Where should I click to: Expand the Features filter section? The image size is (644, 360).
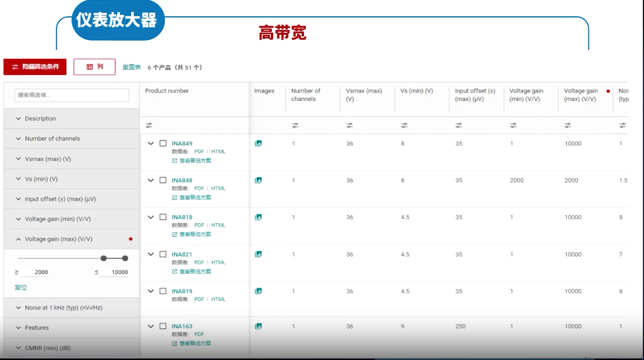(x=71, y=328)
